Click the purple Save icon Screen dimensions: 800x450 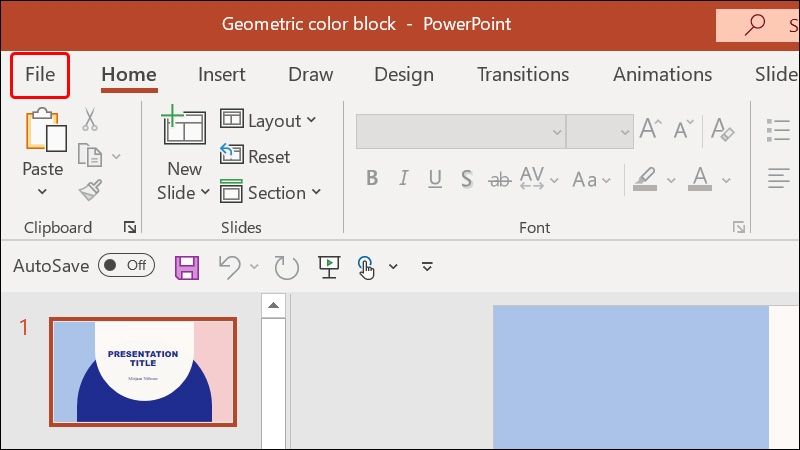pos(187,267)
